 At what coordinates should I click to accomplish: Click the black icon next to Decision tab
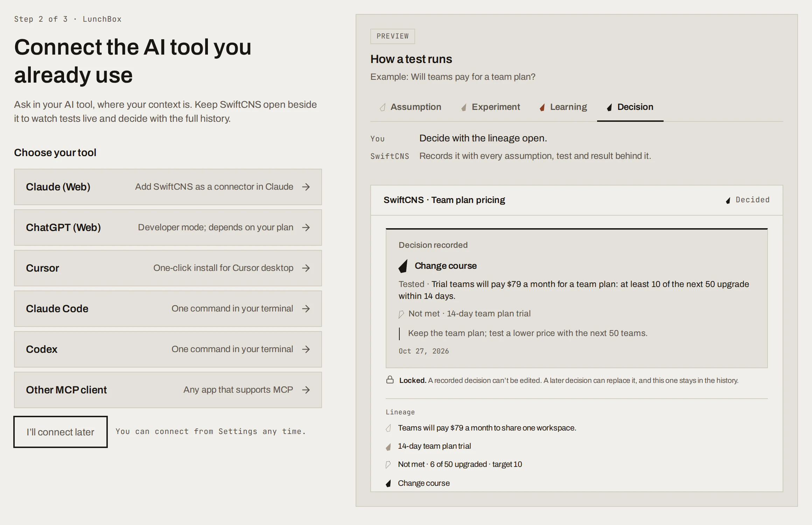pos(609,107)
